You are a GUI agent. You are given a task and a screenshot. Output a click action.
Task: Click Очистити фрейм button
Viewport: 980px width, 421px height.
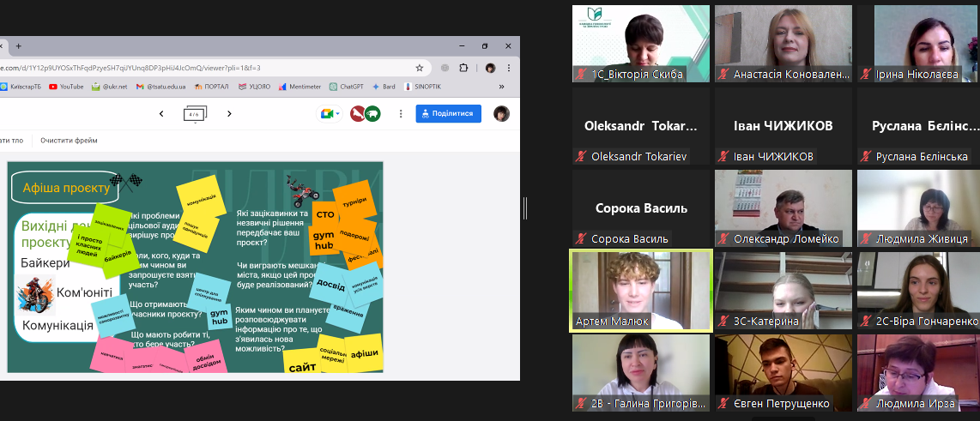pyautogui.click(x=69, y=141)
